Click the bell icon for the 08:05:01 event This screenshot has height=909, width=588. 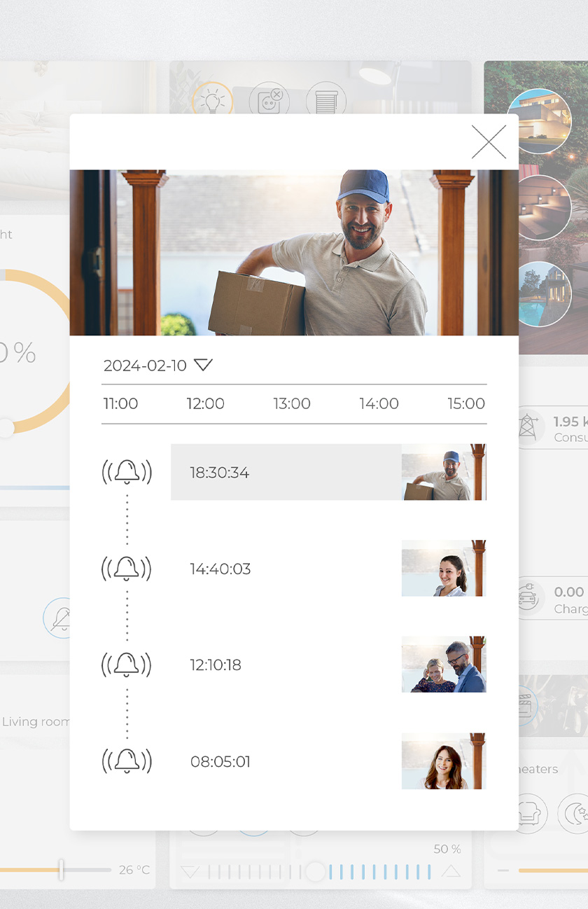[x=127, y=761]
